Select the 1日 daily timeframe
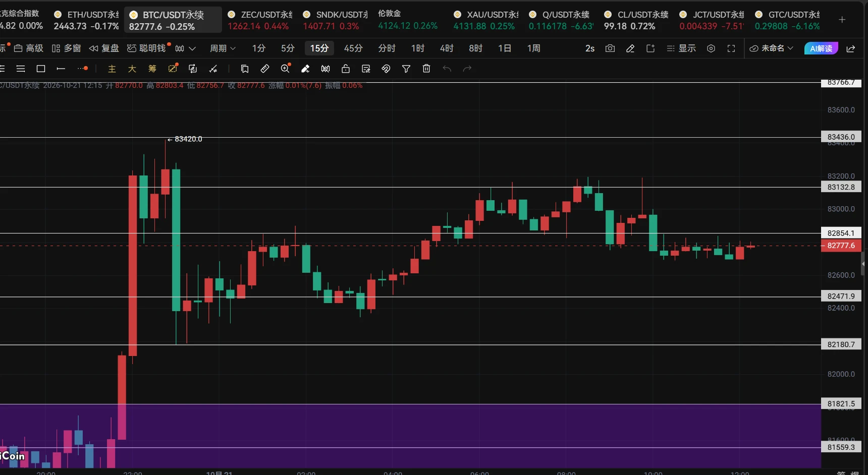868x475 pixels. 505,48
